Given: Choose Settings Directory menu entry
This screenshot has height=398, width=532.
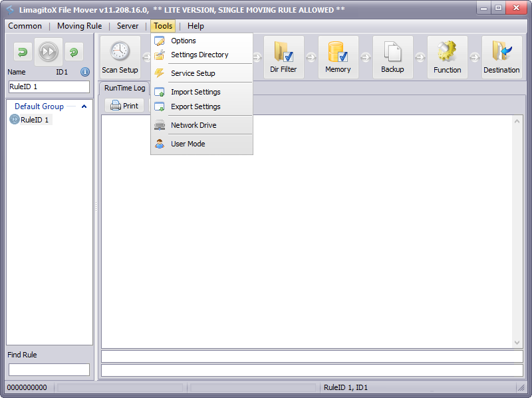Looking at the screenshot, I should pos(202,55).
